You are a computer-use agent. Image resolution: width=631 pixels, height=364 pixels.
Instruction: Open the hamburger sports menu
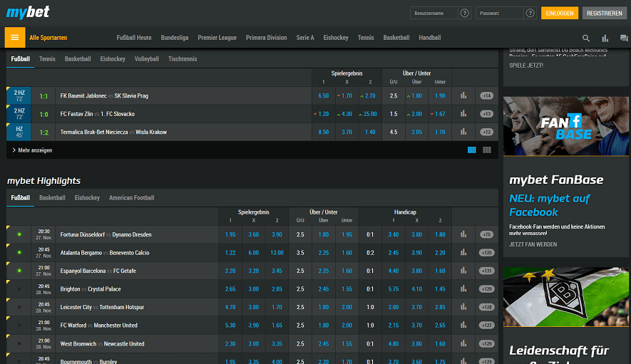point(15,38)
